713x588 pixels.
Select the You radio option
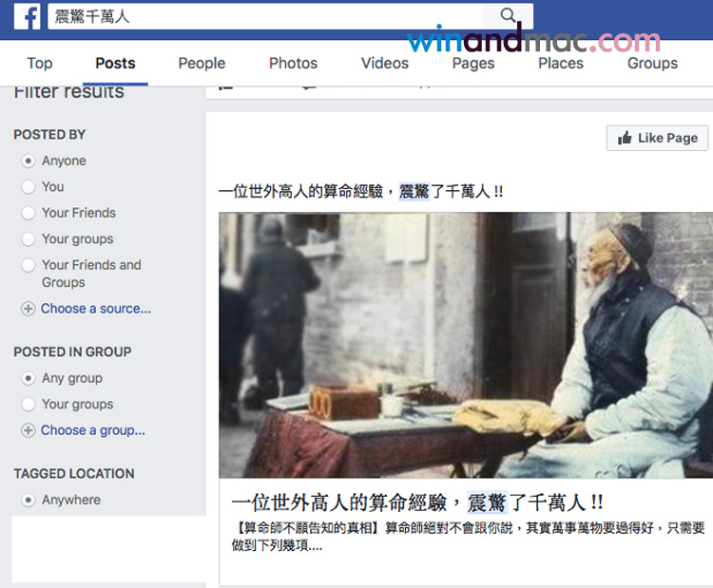[x=29, y=187]
